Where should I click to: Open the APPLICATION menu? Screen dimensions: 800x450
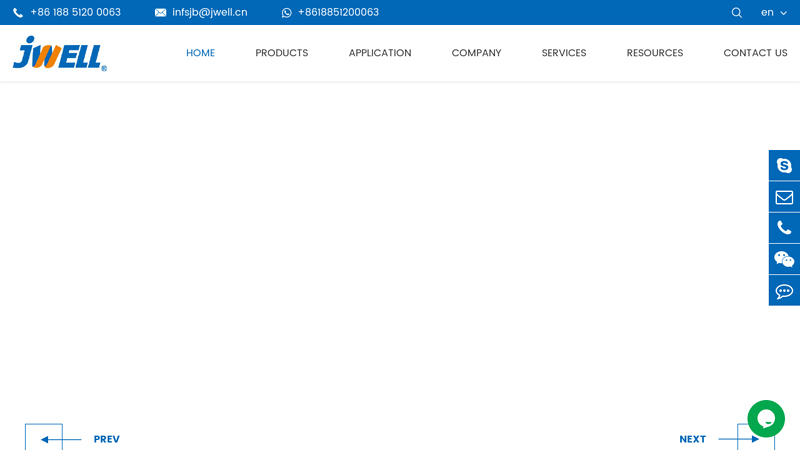(380, 53)
